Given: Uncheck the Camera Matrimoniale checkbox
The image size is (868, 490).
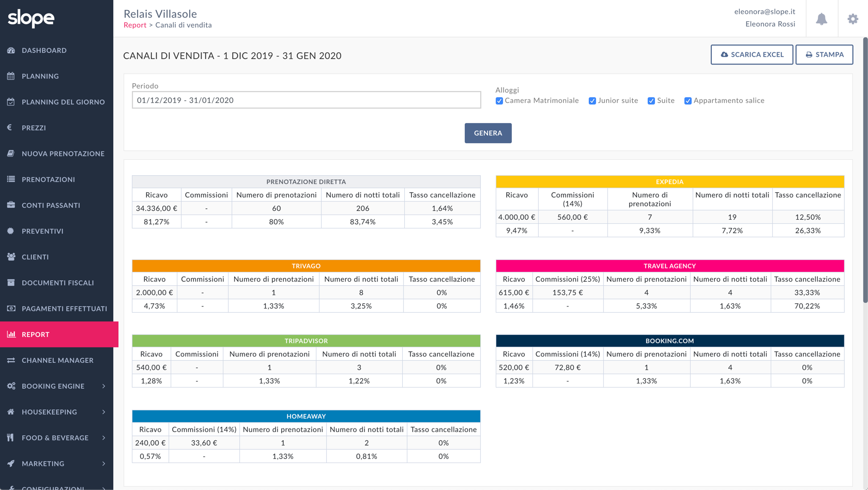Looking at the screenshot, I should [x=499, y=101].
